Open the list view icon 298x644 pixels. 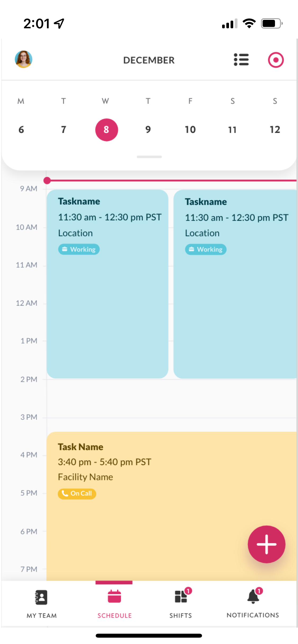(241, 60)
